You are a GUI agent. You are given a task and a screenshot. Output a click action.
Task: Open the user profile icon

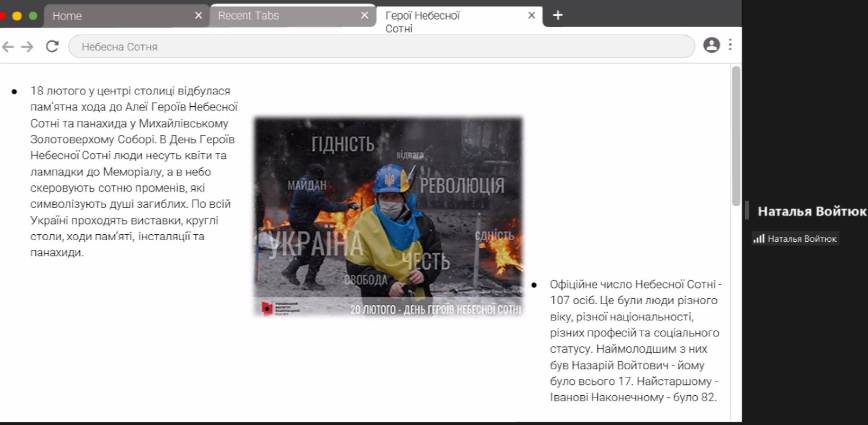[x=711, y=45]
